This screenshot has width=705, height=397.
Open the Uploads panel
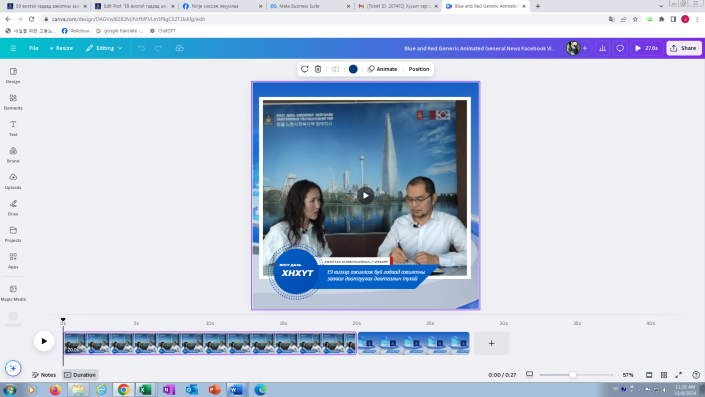pyautogui.click(x=13, y=181)
